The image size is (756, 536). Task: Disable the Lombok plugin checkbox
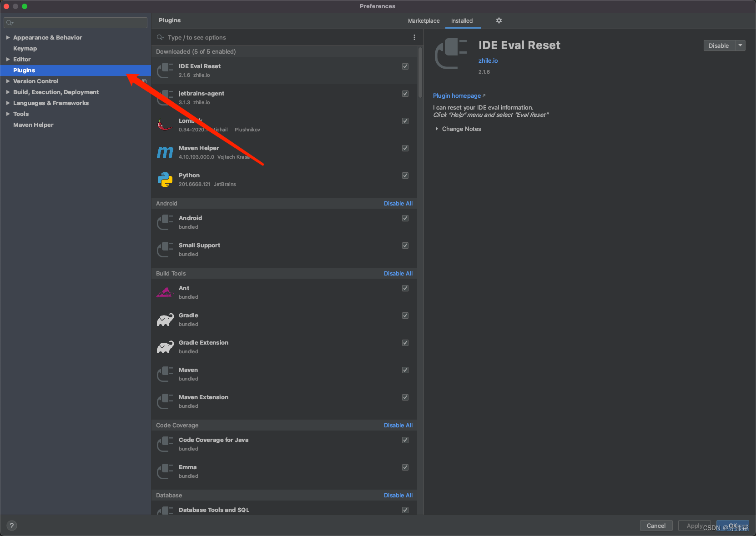pos(405,121)
